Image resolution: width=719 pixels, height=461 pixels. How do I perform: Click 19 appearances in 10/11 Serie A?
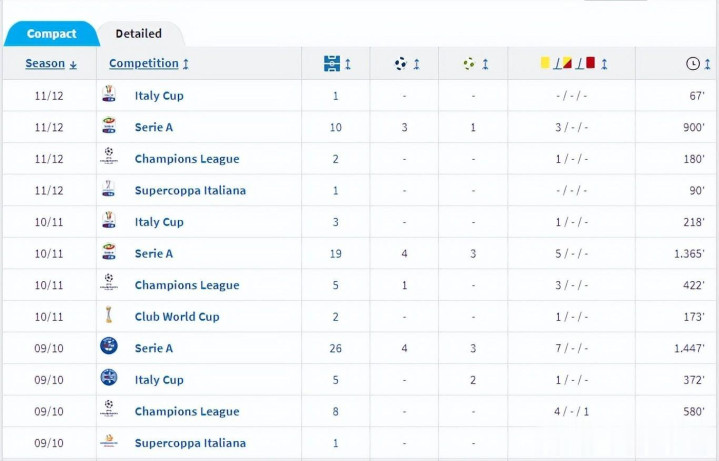[336, 254]
